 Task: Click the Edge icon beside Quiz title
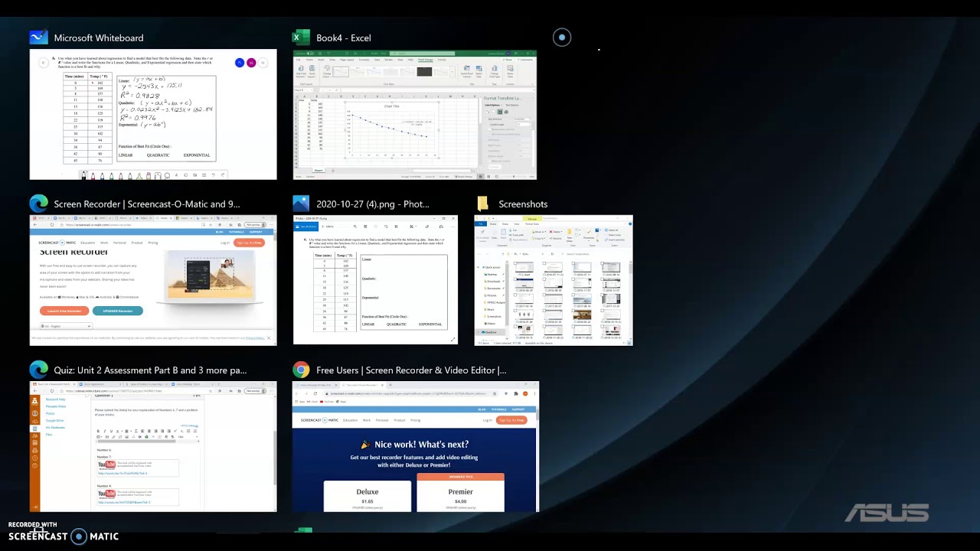[x=38, y=370]
